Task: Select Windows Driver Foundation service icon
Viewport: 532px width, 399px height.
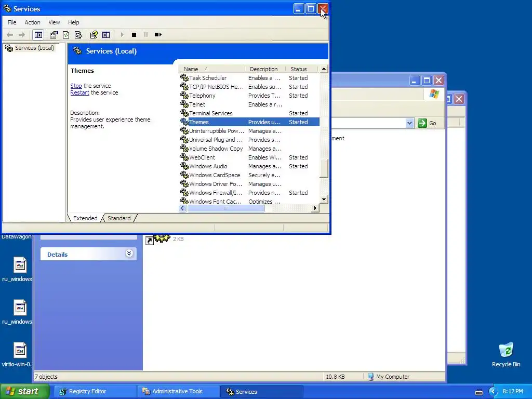Action: coord(184,183)
